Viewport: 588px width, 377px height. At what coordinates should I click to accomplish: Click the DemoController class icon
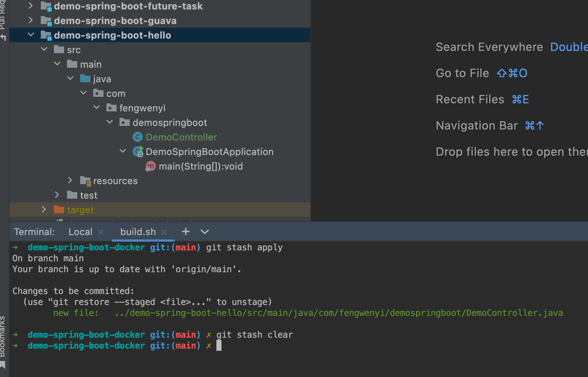click(138, 137)
